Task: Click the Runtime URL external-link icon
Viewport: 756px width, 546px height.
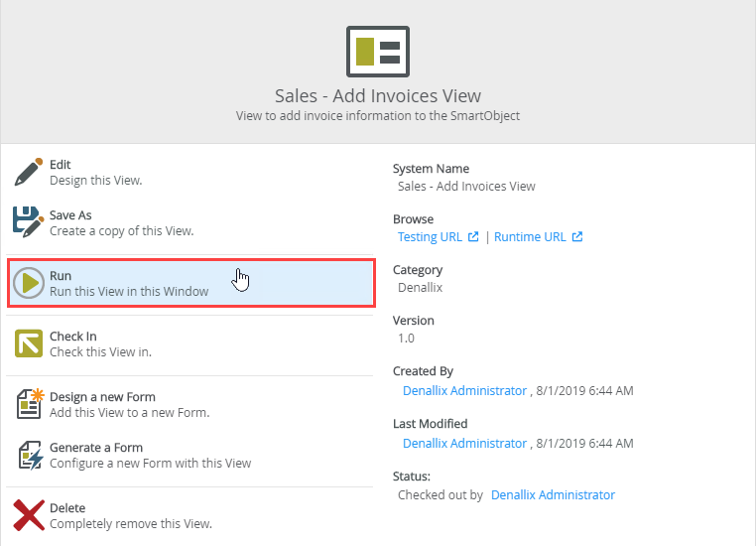Action: tap(577, 237)
